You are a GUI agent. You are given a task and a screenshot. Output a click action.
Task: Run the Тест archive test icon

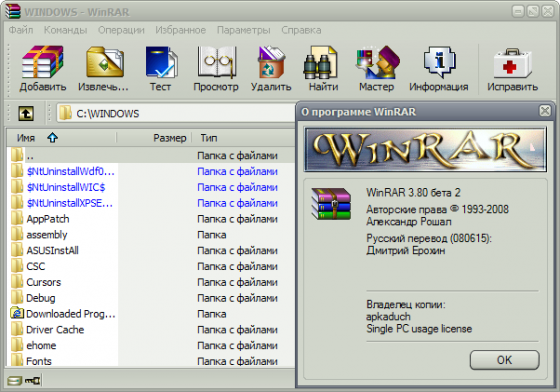pyautogui.click(x=161, y=61)
